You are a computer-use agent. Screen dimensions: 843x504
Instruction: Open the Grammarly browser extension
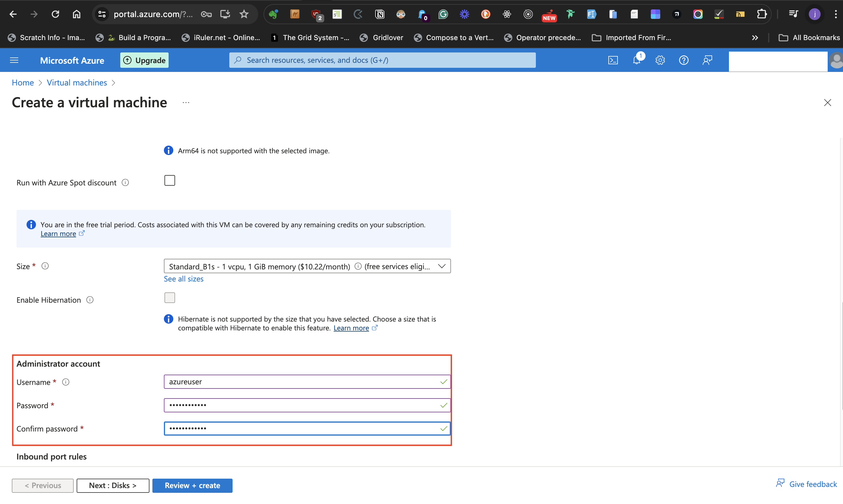coord(443,14)
